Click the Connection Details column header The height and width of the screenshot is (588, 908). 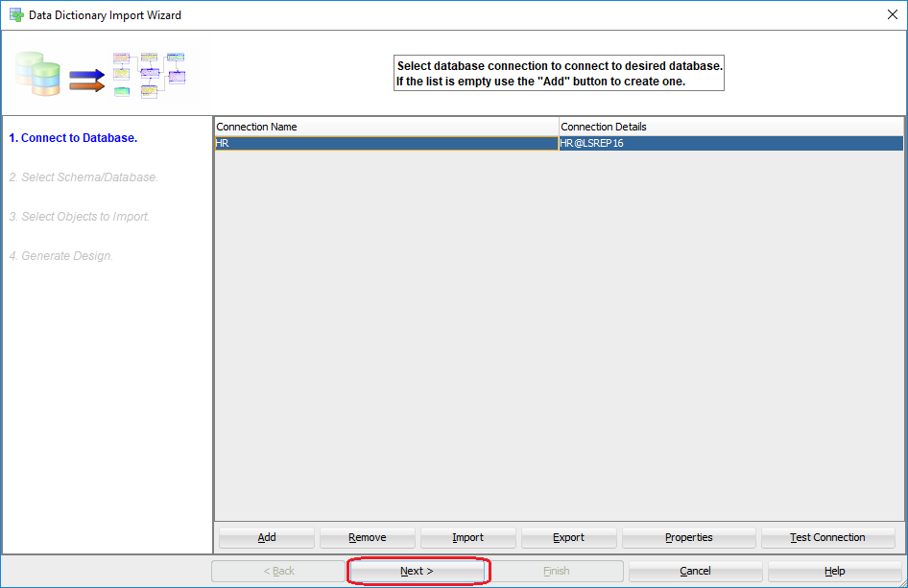(x=729, y=127)
